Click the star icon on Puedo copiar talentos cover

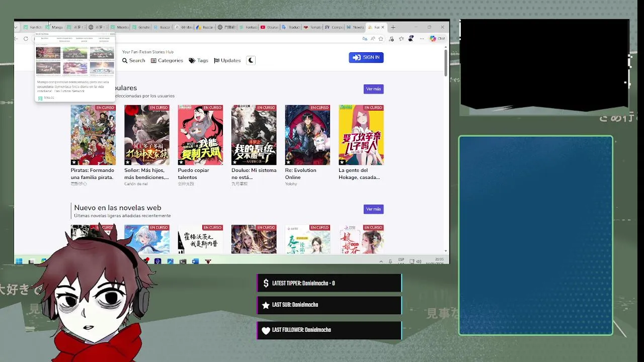click(x=181, y=162)
